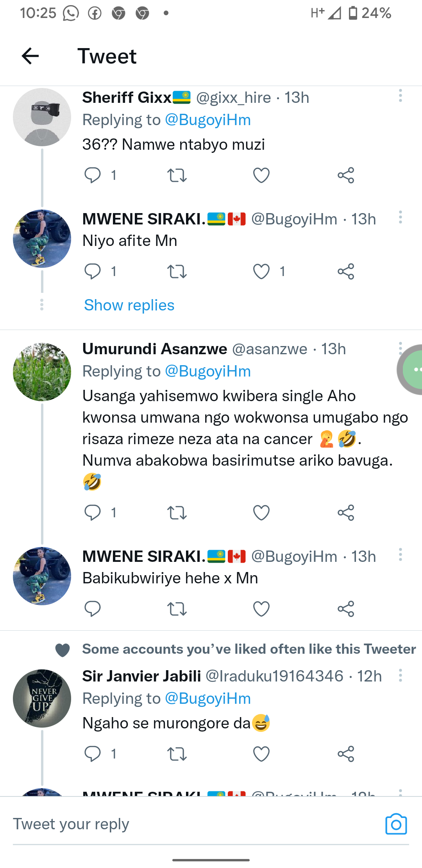The image size is (422, 868).
Task: Like the 'Niyo afite Mn' tweet
Action: pyautogui.click(x=261, y=271)
